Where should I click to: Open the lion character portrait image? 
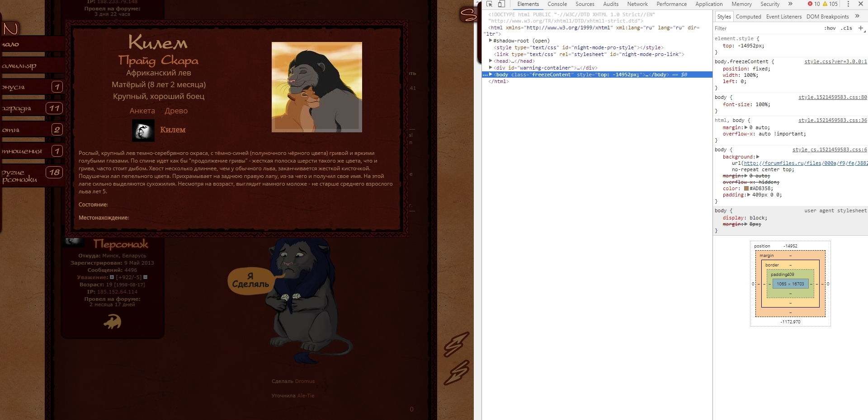[x=317, y=87]
